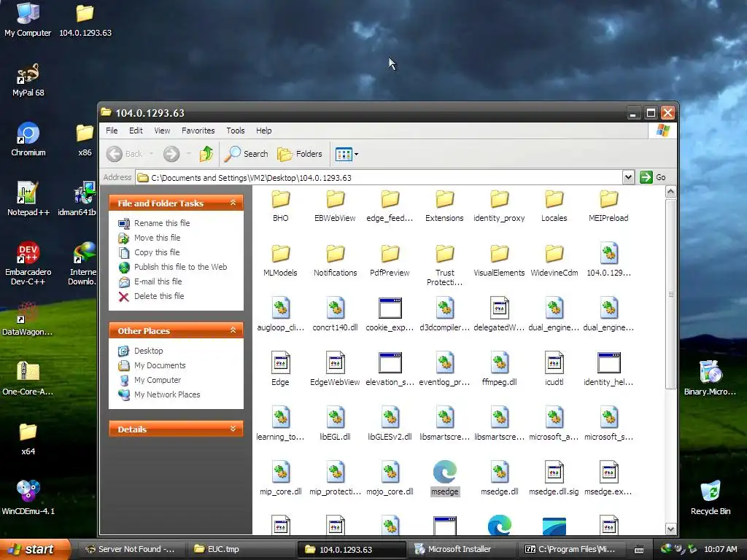747x560 pixels.
Task: Expand the Details panel
Action: click(x=233, y=429)
